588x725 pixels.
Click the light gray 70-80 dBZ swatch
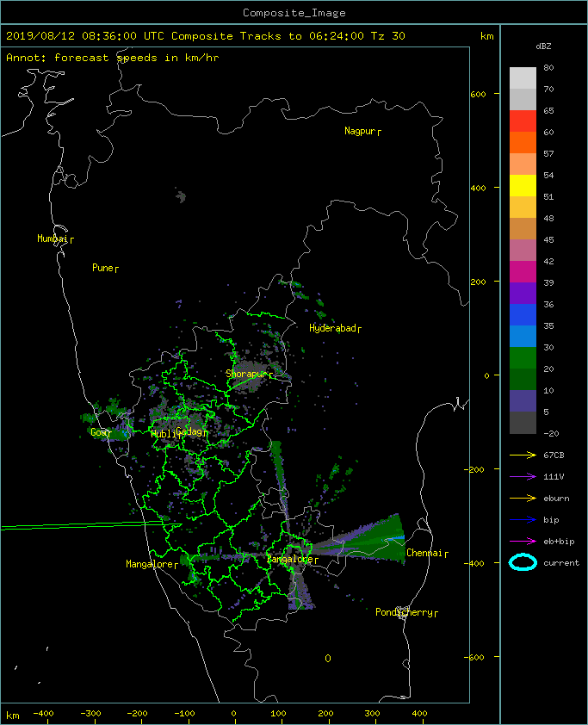(523, 78)
